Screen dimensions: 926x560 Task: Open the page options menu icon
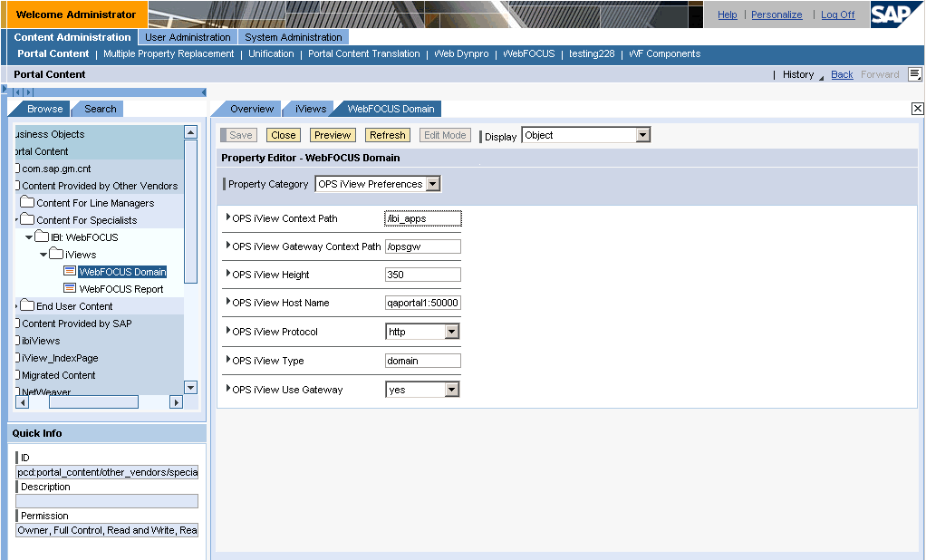(x=914, y=74)
